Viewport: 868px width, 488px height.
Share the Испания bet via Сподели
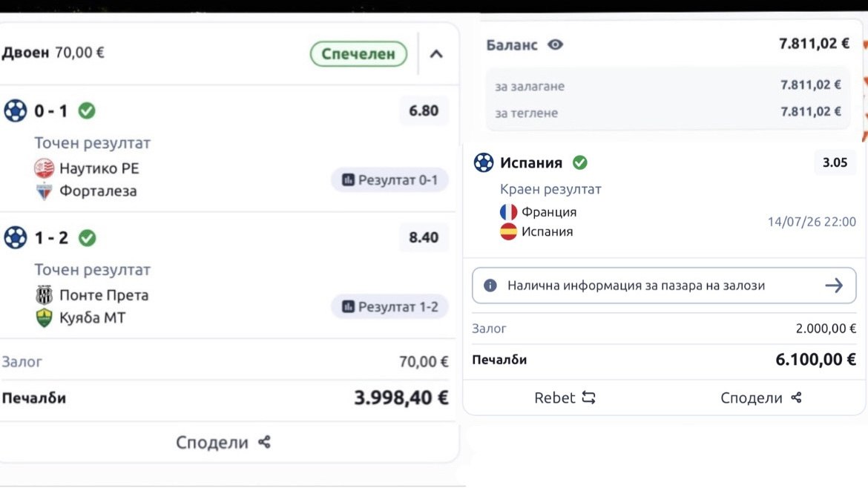point(761,398)
